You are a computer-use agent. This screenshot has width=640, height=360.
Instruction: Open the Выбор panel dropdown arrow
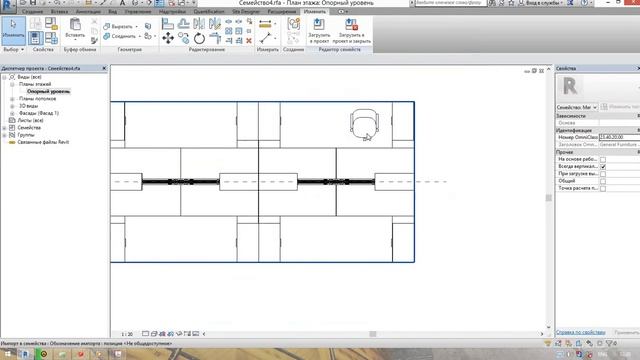pos(22,50)
